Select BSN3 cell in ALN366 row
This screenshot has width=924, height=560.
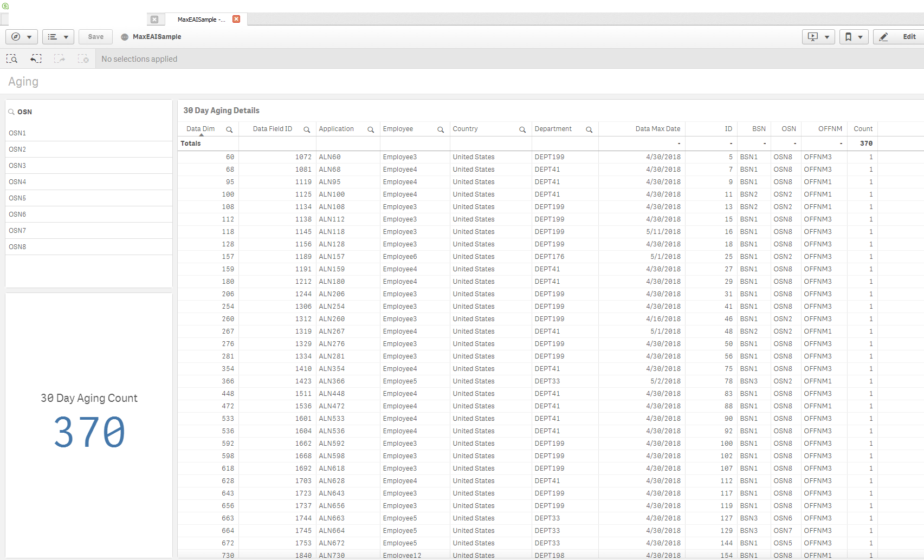[753, 381]
